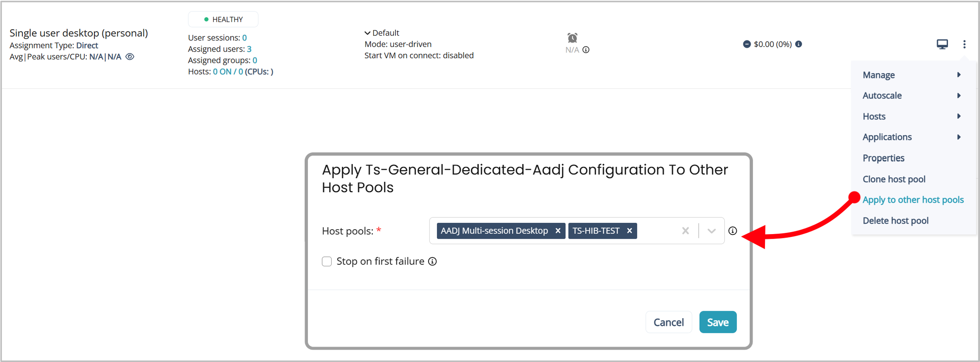Screen dimensions: 980x362
Task: Click the desktop monitor icon
Action: [942, 44]
